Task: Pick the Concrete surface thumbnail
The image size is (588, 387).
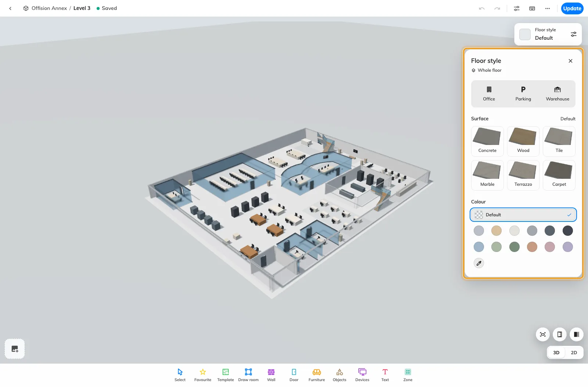Action: (487, 141)
